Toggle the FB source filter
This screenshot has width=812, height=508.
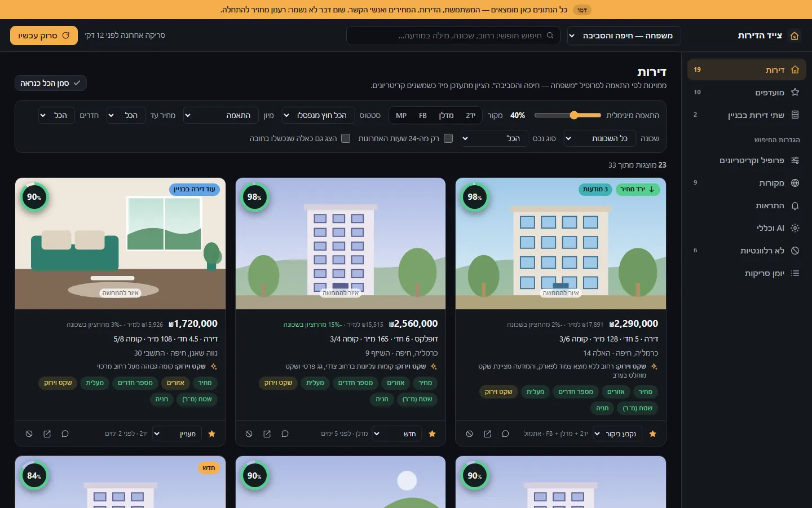pos(423,115)
